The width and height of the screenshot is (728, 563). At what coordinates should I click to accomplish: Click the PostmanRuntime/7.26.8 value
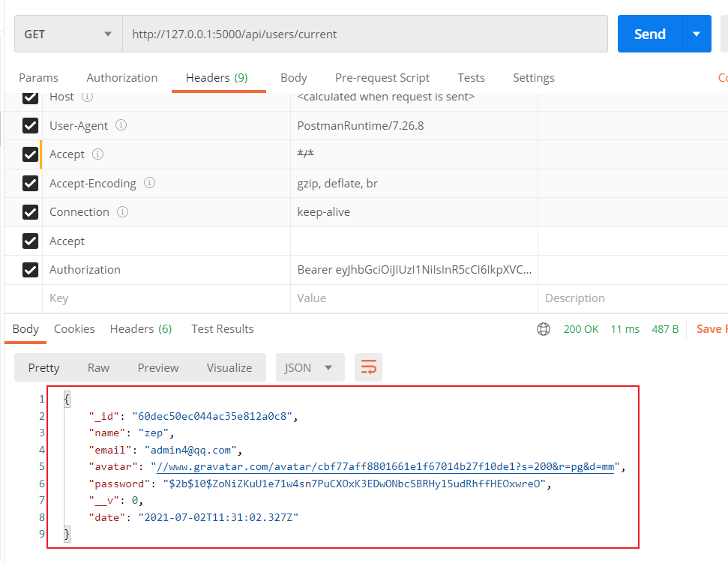pos(361,126)
